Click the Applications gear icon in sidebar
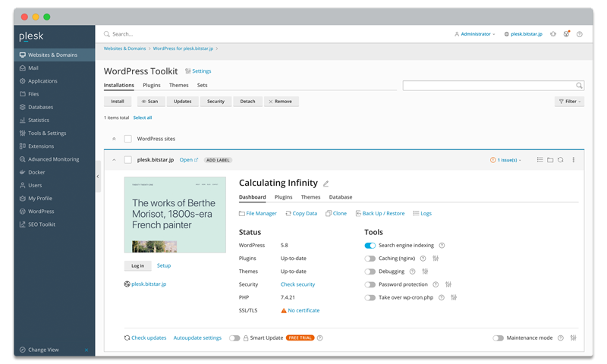This screenshot has width=607, height=364. tap(23, 81)
